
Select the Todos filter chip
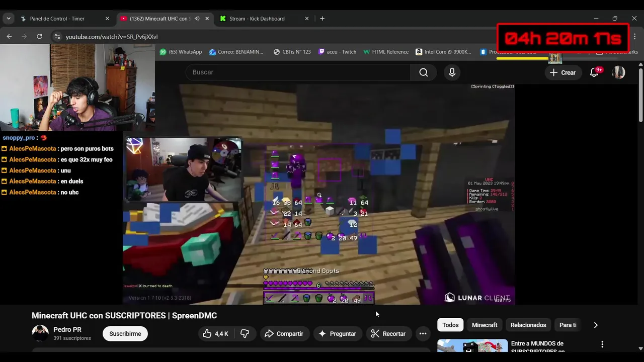(x=450, y=325)
